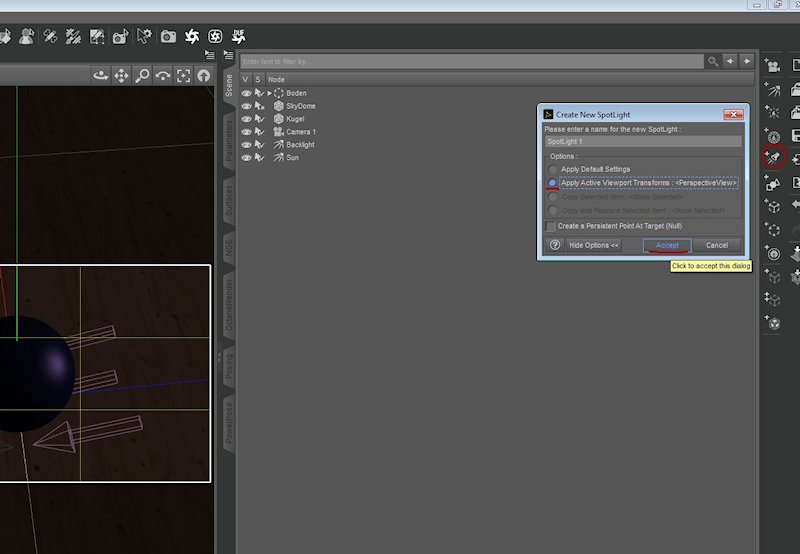Viewport: 800px width, 554px height.
Task: Toggle the Backlight visibility eye
Action: click(x=246, y=145)
